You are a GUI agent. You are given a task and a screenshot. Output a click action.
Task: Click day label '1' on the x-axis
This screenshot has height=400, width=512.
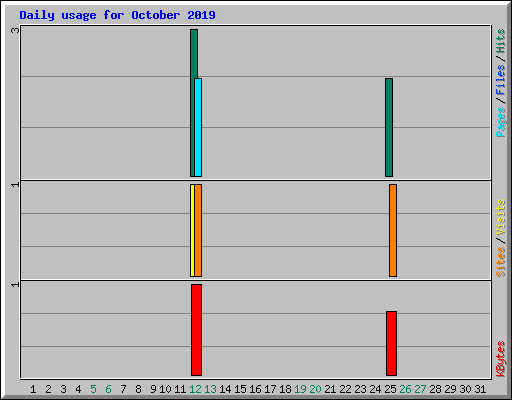pyautogui.click(x=33, y=389)
